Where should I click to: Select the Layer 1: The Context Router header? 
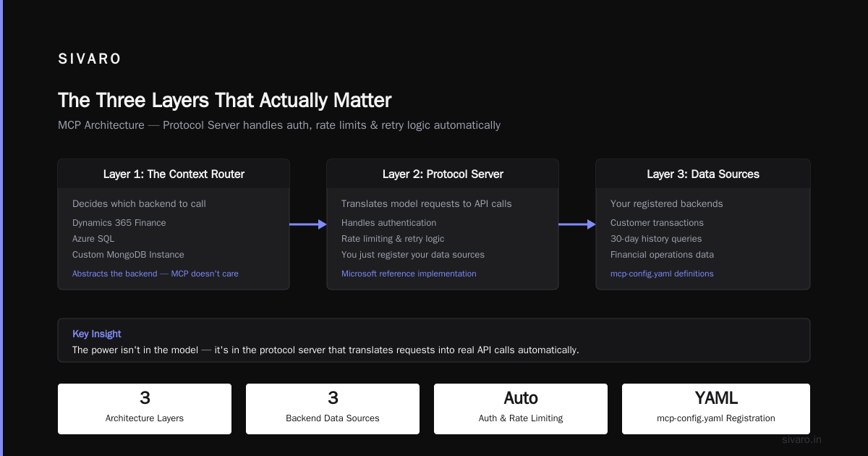point(174,174)
